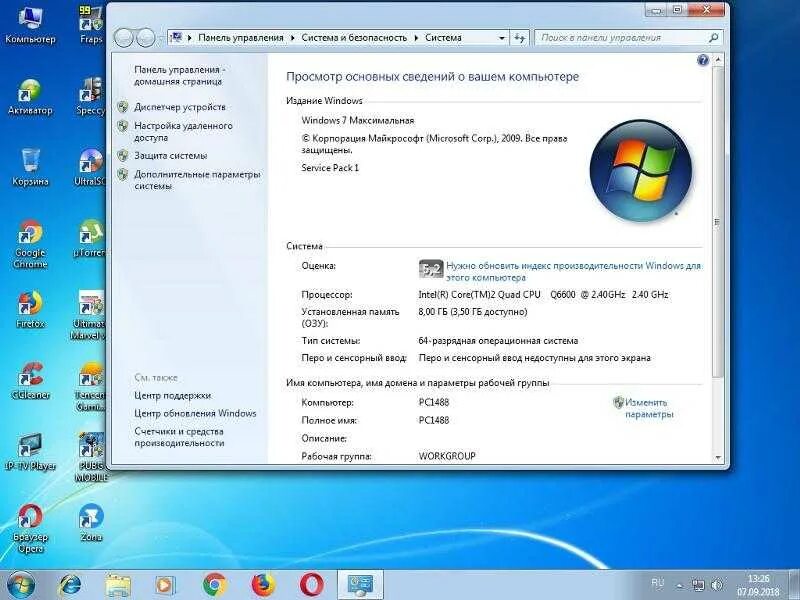Launch Opera from the taskbar
The image size is (800, 600).
click(x=311, y=585)
